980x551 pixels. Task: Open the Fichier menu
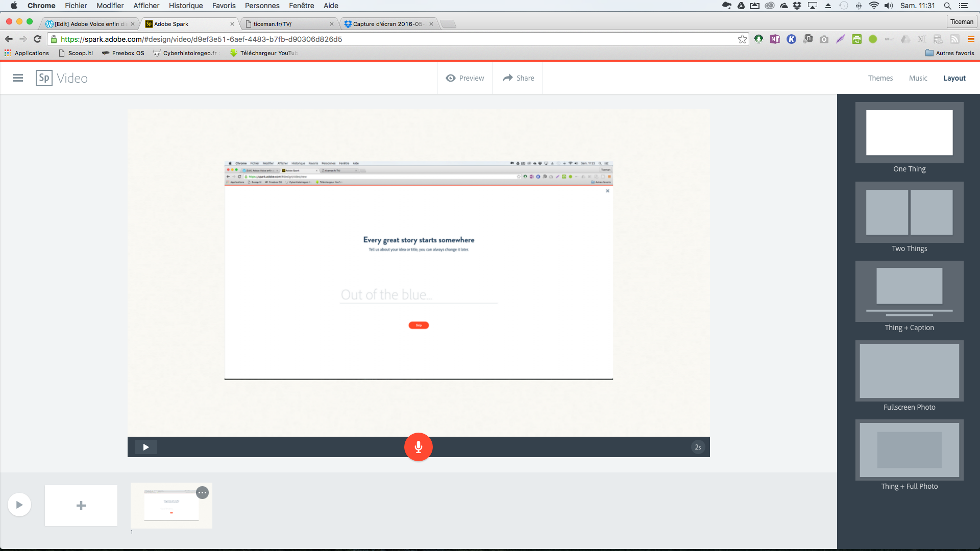[76, 6]
